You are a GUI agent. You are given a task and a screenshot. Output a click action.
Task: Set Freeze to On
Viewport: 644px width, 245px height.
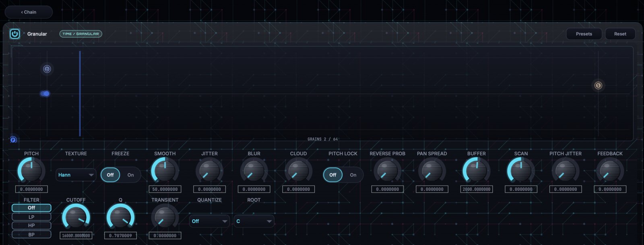click(x=131, y=175)
